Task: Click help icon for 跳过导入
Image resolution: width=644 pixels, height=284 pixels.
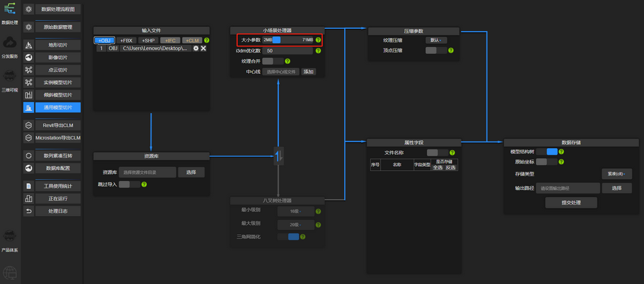Action: [x=144, y=184]
